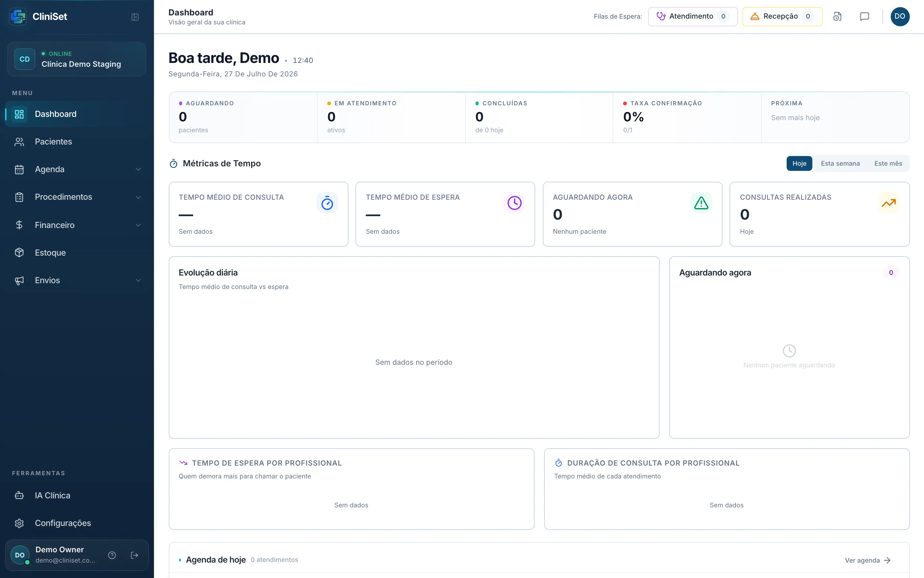
Task: Click the stopwatch icon in Tempo Médio de Consulta
Action: 327,203
